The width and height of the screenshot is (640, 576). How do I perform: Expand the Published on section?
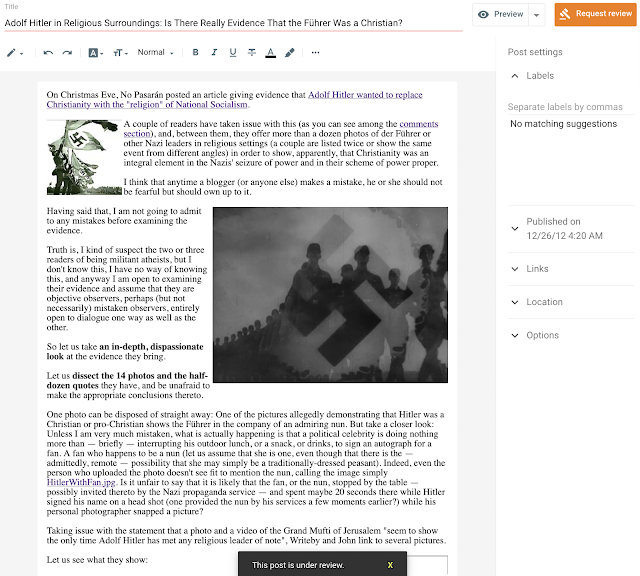515,229
